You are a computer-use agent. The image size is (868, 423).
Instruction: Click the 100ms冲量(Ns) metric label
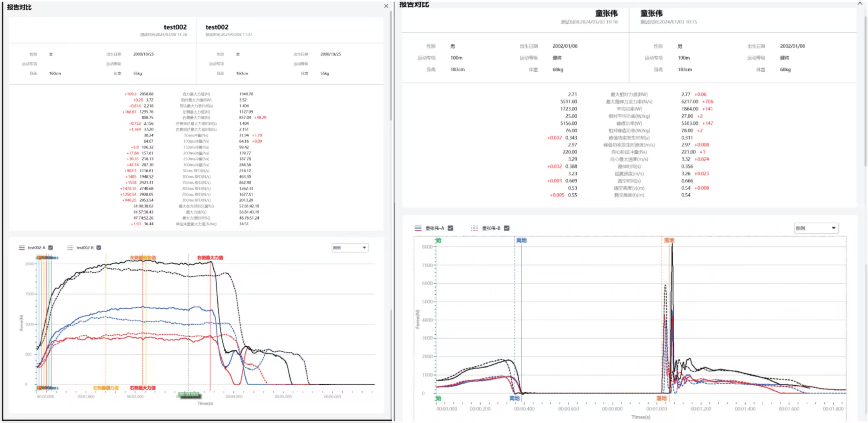[196, 141]
